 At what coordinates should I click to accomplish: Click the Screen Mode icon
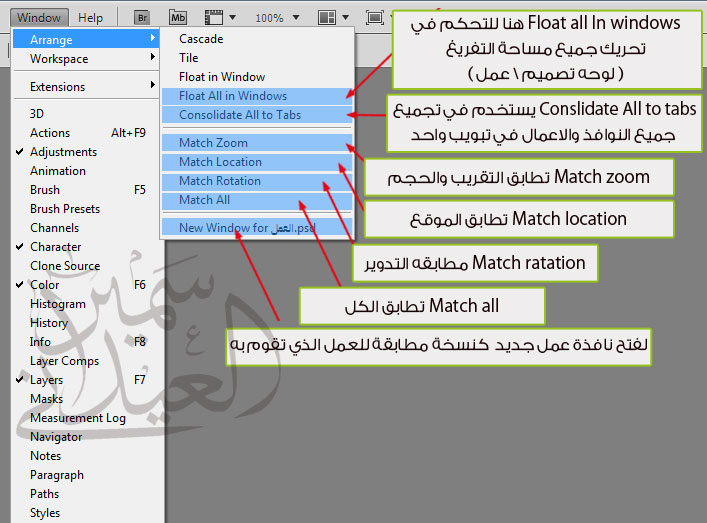(374, 18)
